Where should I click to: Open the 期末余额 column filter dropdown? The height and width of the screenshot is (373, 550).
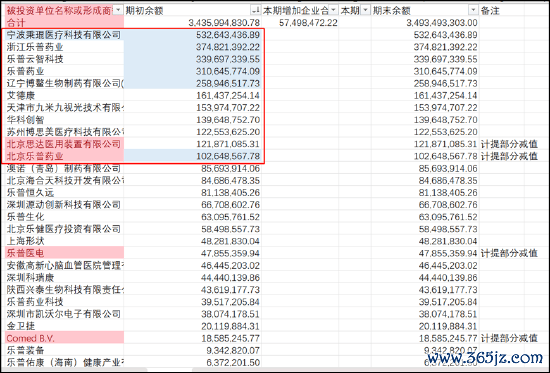point(474,11)
